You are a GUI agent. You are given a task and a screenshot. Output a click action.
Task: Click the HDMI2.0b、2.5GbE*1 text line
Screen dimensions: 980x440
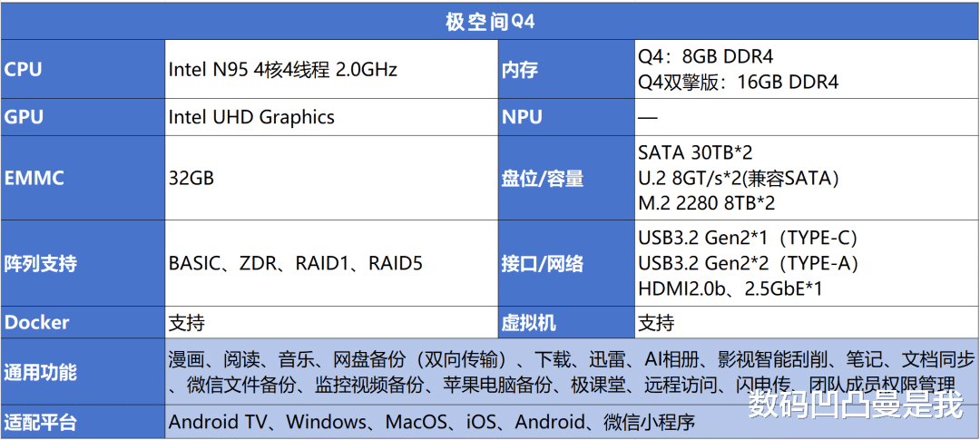(730, 289)
